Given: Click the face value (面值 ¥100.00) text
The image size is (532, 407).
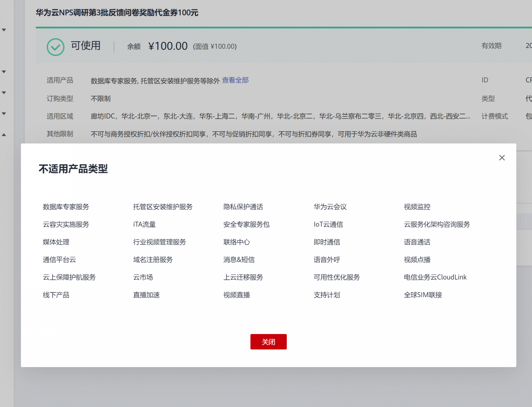Looking at the screenshot, I should click(x=215, y=47).
